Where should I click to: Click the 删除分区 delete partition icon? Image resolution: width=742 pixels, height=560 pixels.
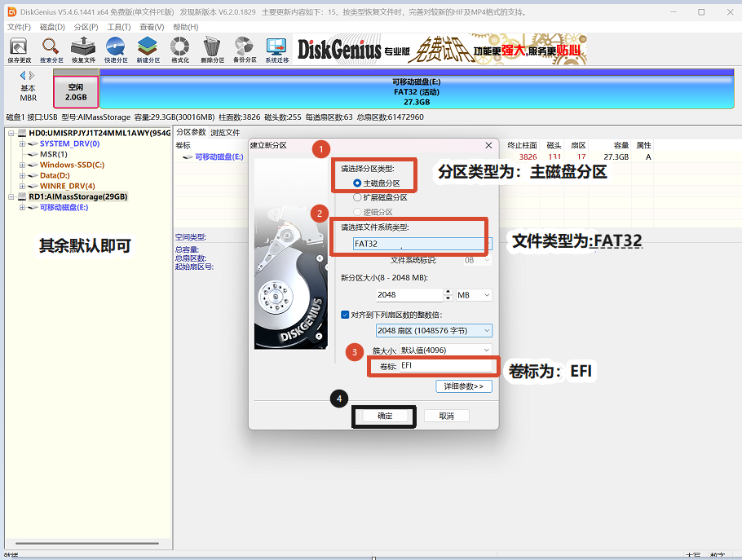[x=213, y=51]
